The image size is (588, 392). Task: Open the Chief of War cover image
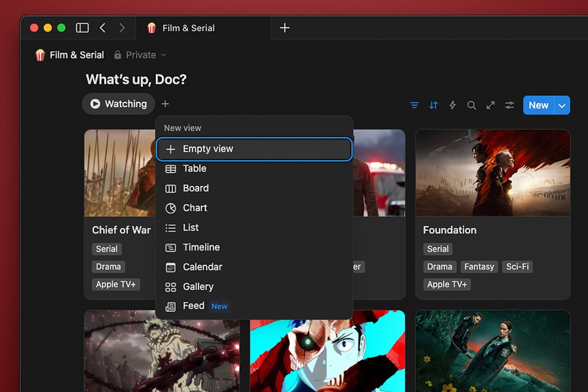[x=120, y=173]
